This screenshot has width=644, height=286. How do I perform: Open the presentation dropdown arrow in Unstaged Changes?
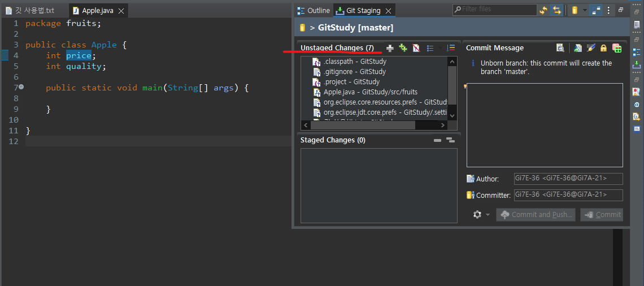[440, 48]
